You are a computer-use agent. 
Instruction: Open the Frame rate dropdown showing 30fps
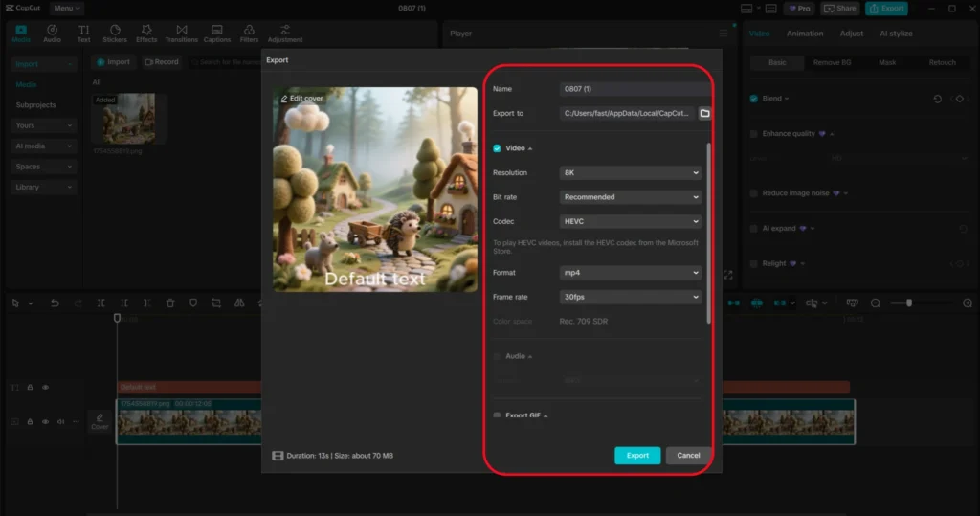[x=631, y=298]
